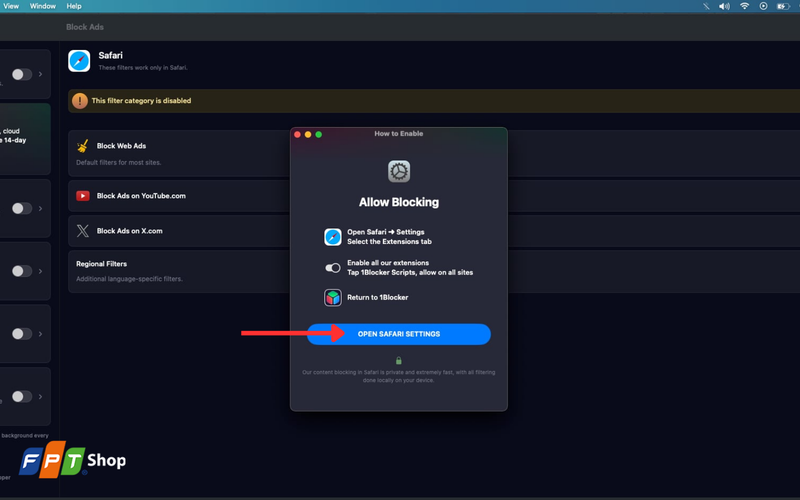Click the circular play icon in the menu bar
Screen dimensions: 800x500
pos(763,6)
